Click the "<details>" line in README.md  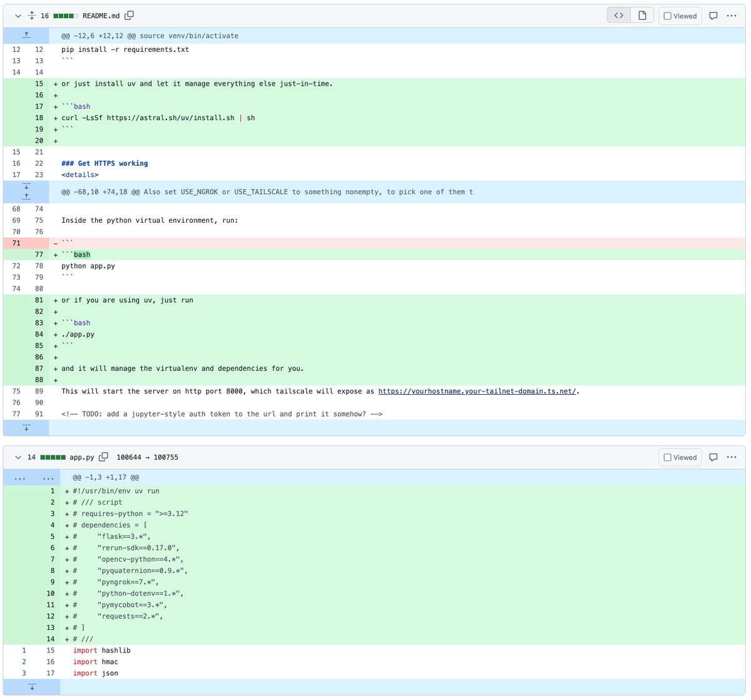coord(80,175)
